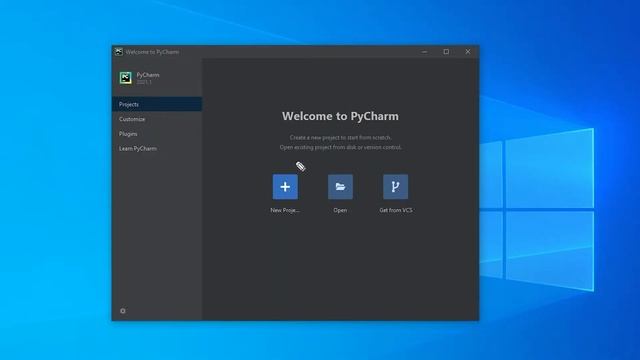The width and height of the screenshot is (640, 360).
Task: Open an existing project via folder icon
Action: point(340,187)
